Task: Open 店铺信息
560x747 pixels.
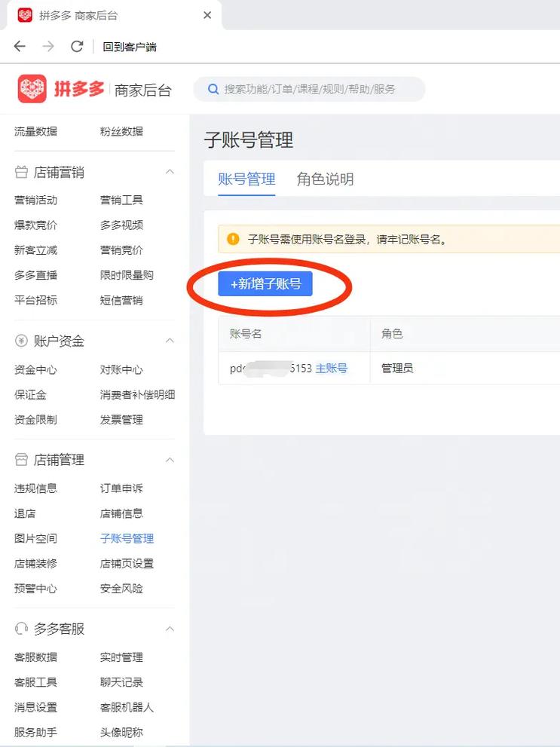Action: coord(121,513)
